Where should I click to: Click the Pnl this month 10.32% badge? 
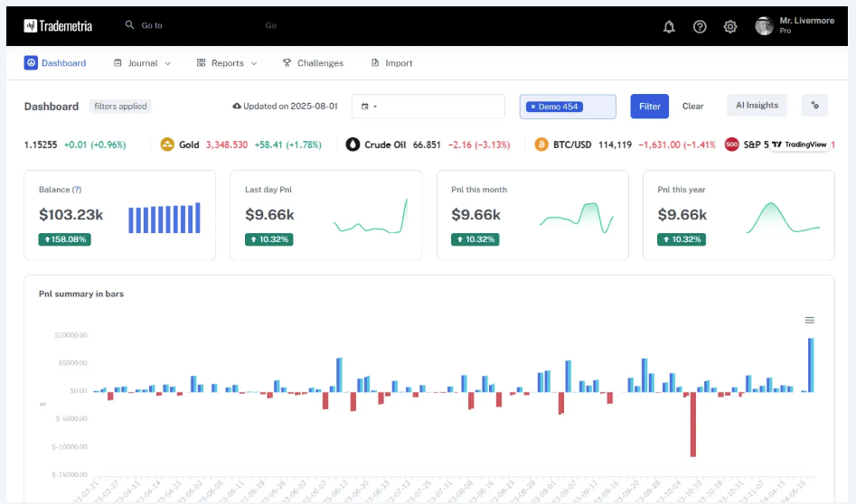click(x=475, y=239)
